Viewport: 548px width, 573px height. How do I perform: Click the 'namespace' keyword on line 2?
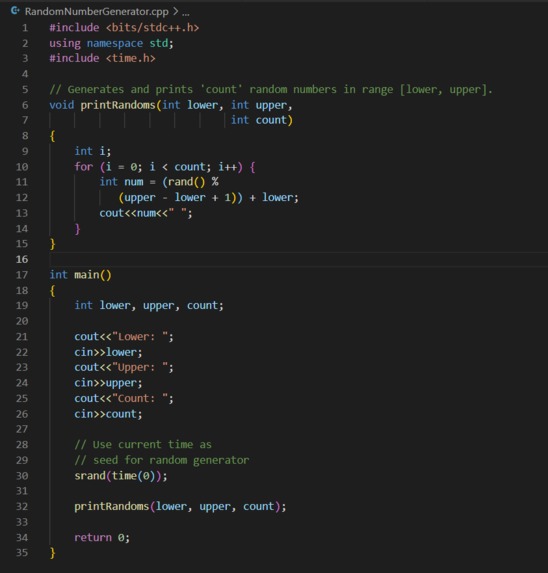click(x=115, y=43)
